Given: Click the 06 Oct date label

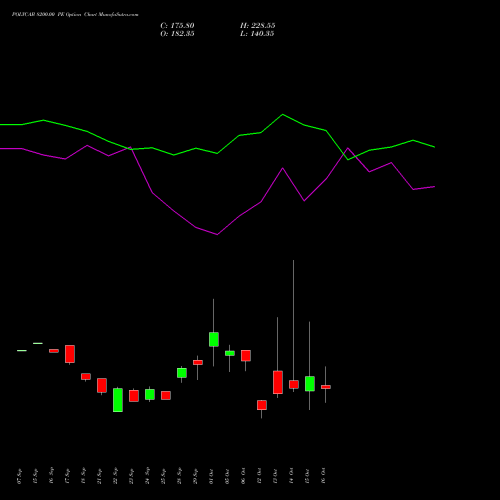Looking at the screenshot, I should (x=243, y=476).
